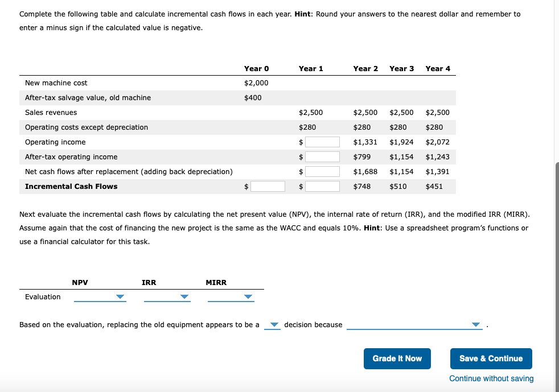Viewport: 559px width, 392px height.
Task: Focus the Year 1 Incremental Cash Flows field
Action: tap(322, 187)
